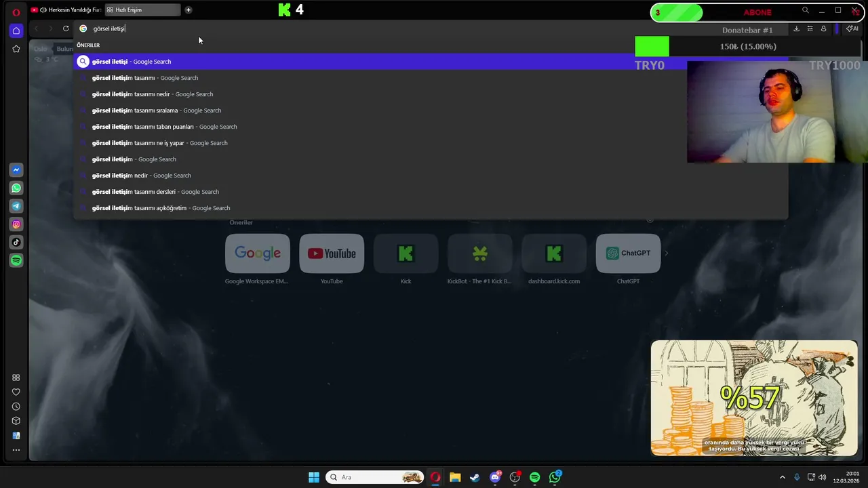
Task: Choose suggestion 'görsel iletişim tasarımı'
Action: 431,78
